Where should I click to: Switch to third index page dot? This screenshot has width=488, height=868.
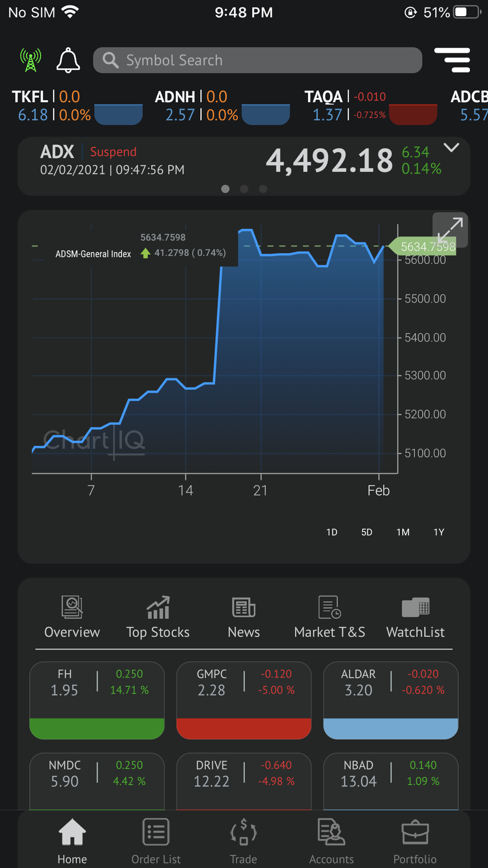pyautogui.click(x=263, y=189)
